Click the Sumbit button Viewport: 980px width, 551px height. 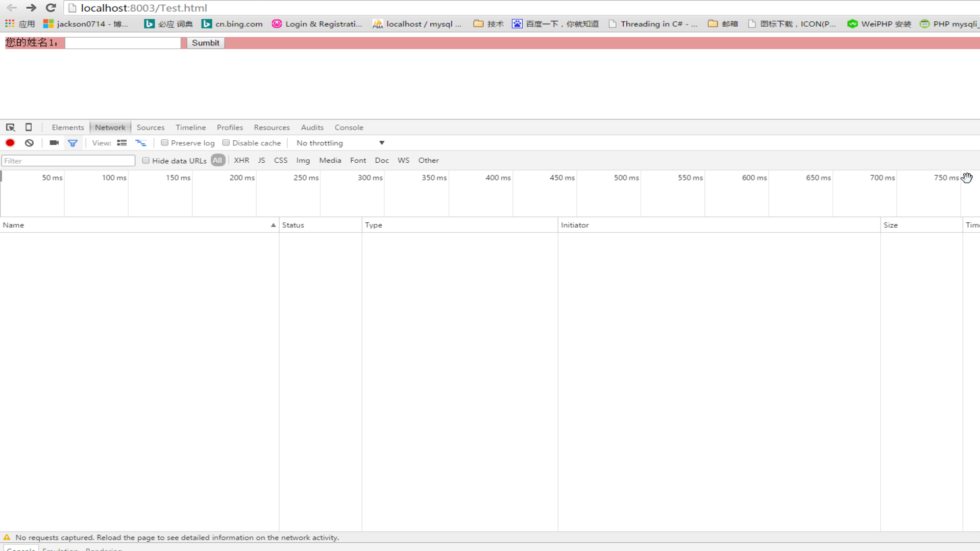coord(205,42)
